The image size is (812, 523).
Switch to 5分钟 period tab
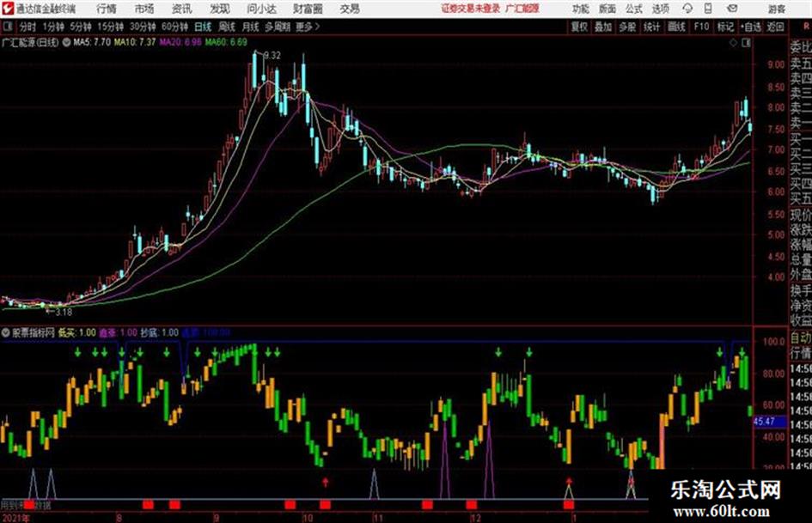[x=80, y=27]
